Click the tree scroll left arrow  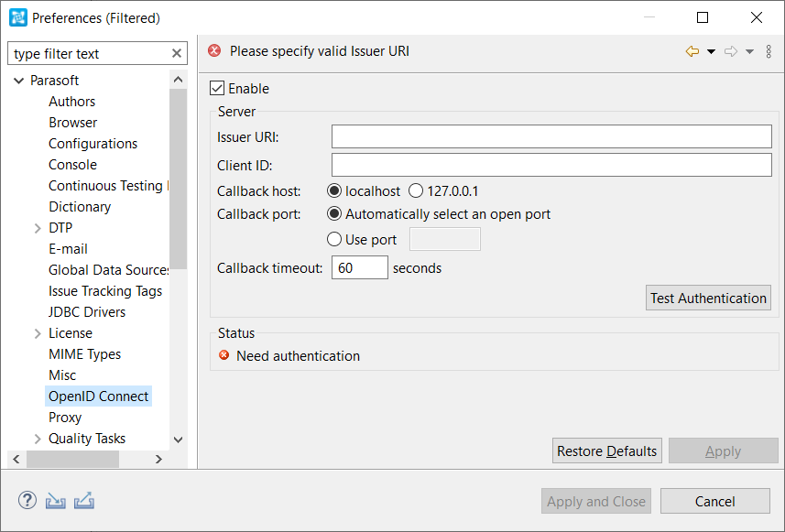click(x=16, y=459)
